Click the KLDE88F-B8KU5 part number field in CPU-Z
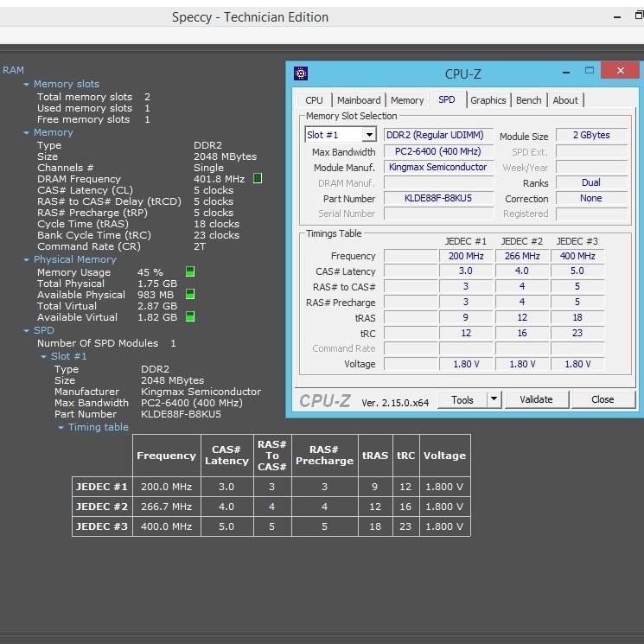Image resolution: width=644 pixels, height=644 pixels. pyautogui.click(x=438, y=198)
